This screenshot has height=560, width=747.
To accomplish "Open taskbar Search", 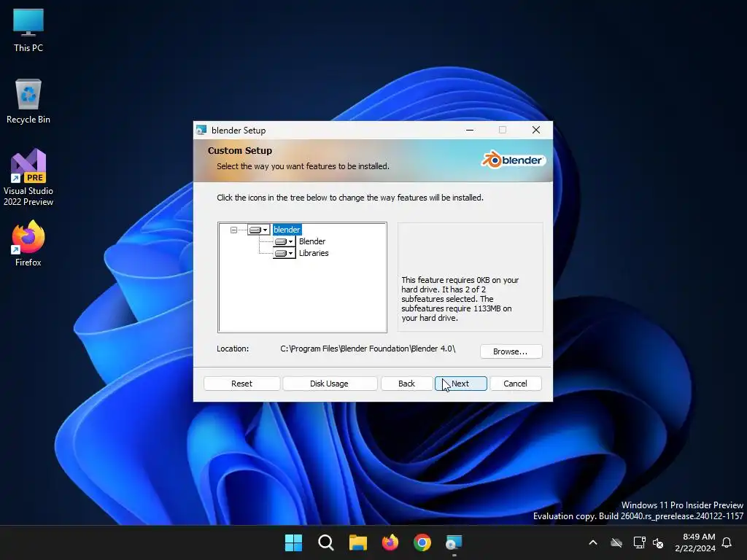I will pos(326,542).
